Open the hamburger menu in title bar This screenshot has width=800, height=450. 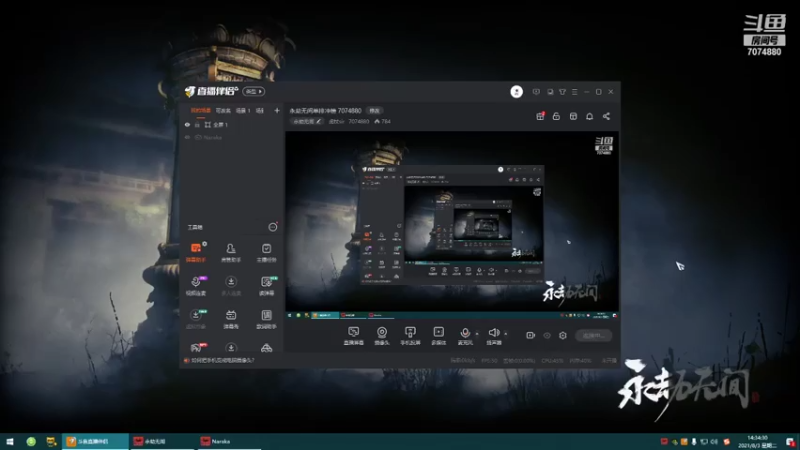pos(574,92)
